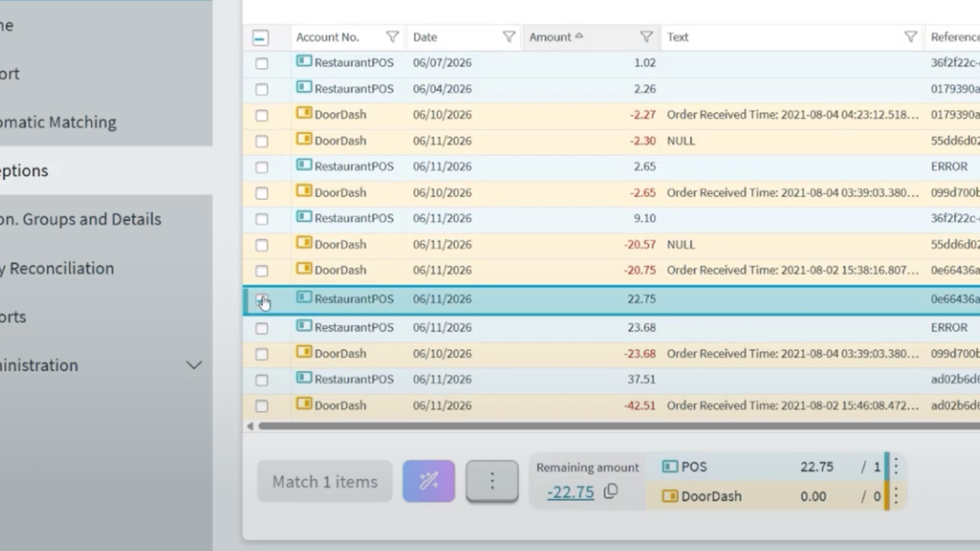Check the DoorDash -23.68 row checkbox
This screenshot has width=980, height=551.
point(262,354)
